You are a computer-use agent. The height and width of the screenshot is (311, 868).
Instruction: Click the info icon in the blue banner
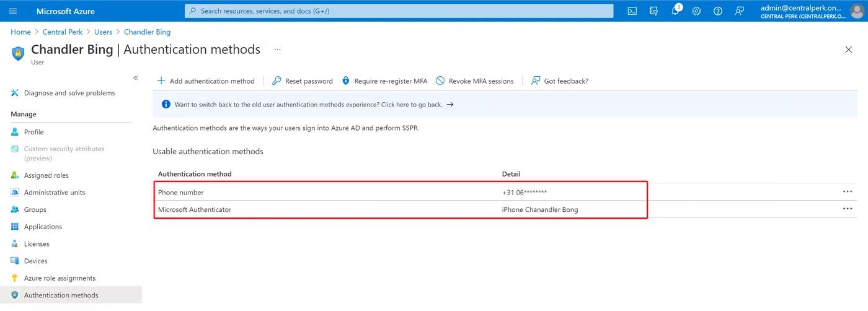pos(166,105)
